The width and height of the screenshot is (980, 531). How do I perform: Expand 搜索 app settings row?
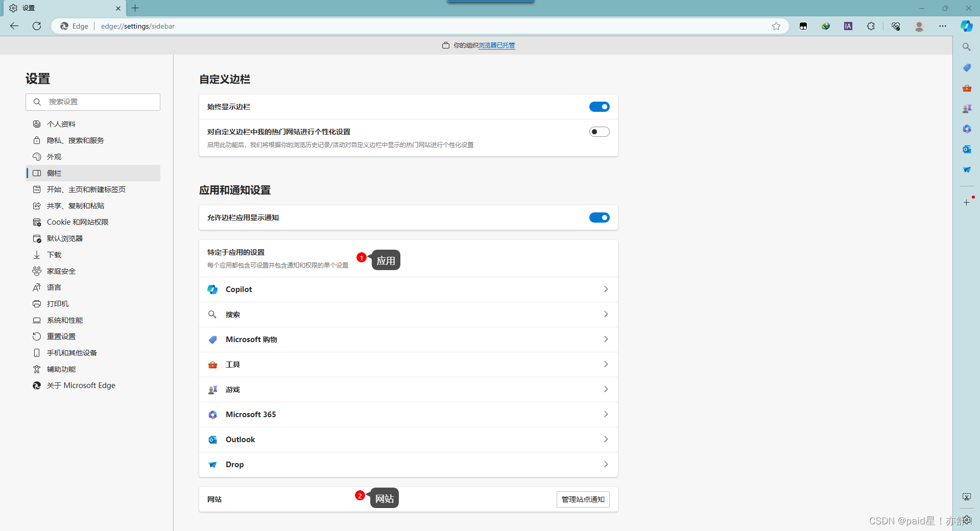pyautogui.click(x=409, y=315)
